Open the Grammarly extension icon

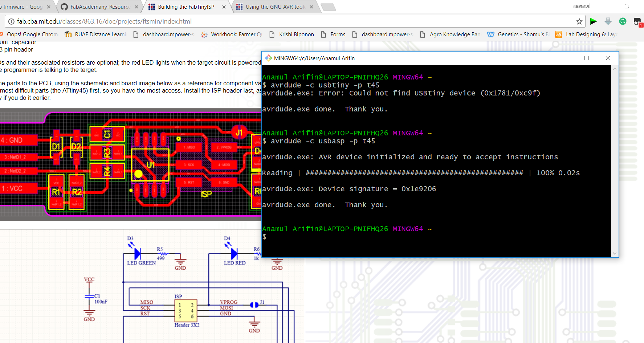point(623,21)
